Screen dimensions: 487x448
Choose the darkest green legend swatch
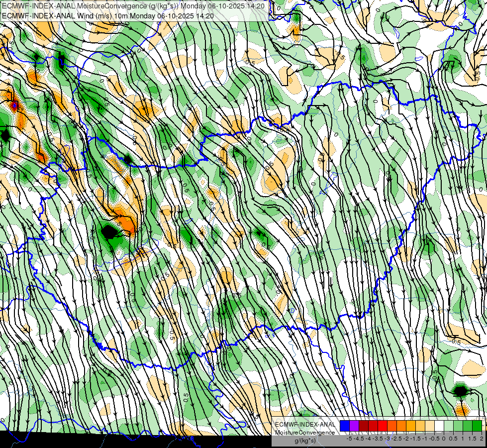pyautogui.click(x=477, y=426)
